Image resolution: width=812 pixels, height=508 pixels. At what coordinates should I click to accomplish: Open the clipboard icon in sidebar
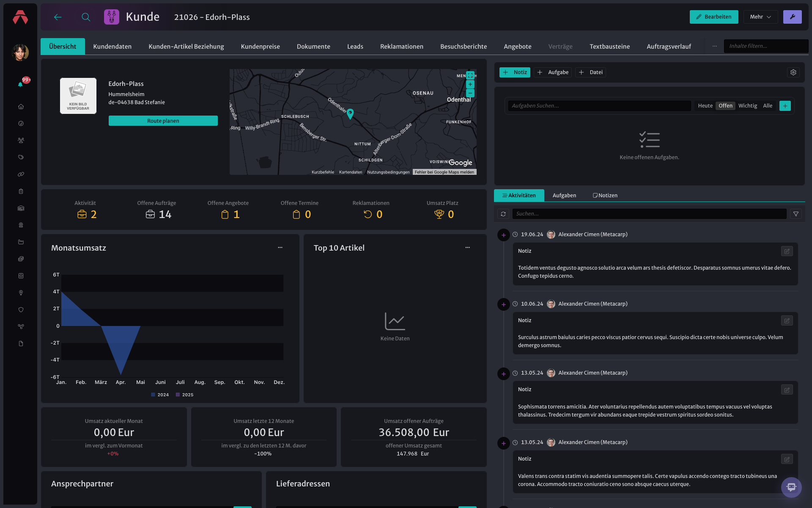pyautogui.click(x=21, y=191)
